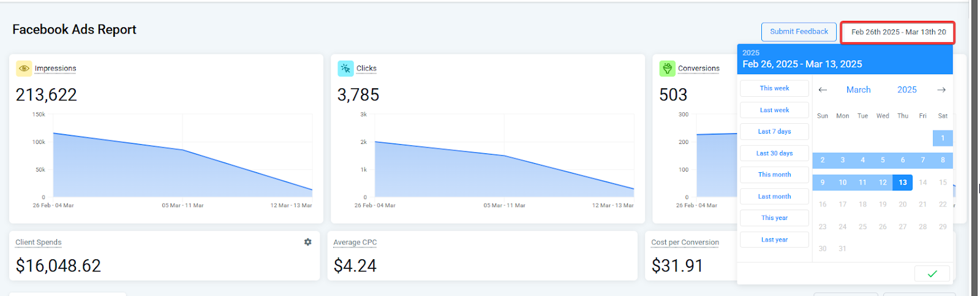Viewport: 980px width, 296px height.
Task: Go to previous month arrow
Action: 823,89
